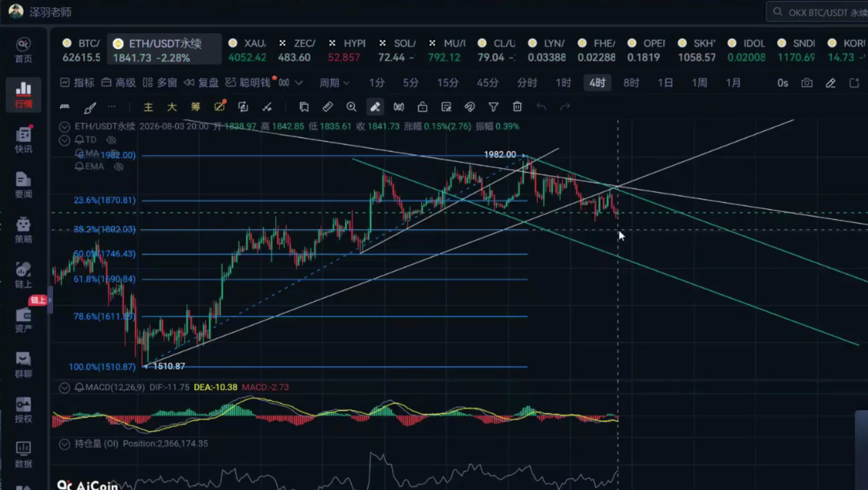Image resolution: width=868 pixels, height=490 pixels.
Task: Toggle TD indicator visibility eye
Action: coord(111,140)
